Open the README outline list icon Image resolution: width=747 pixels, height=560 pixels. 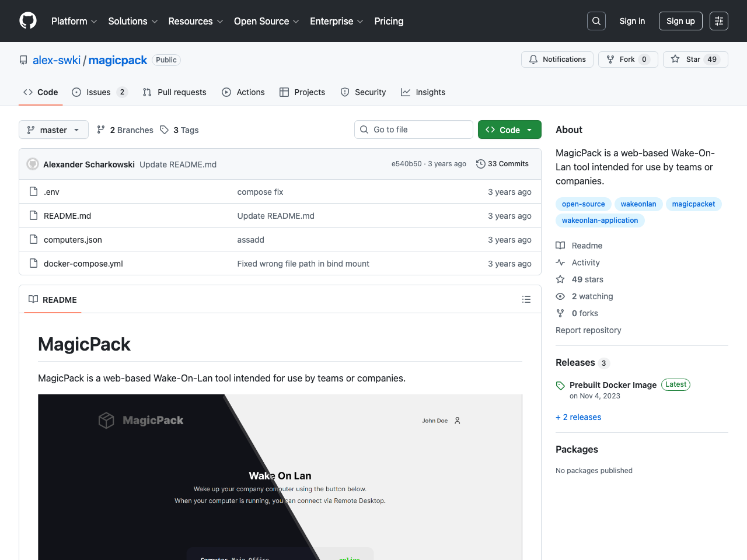526,299
